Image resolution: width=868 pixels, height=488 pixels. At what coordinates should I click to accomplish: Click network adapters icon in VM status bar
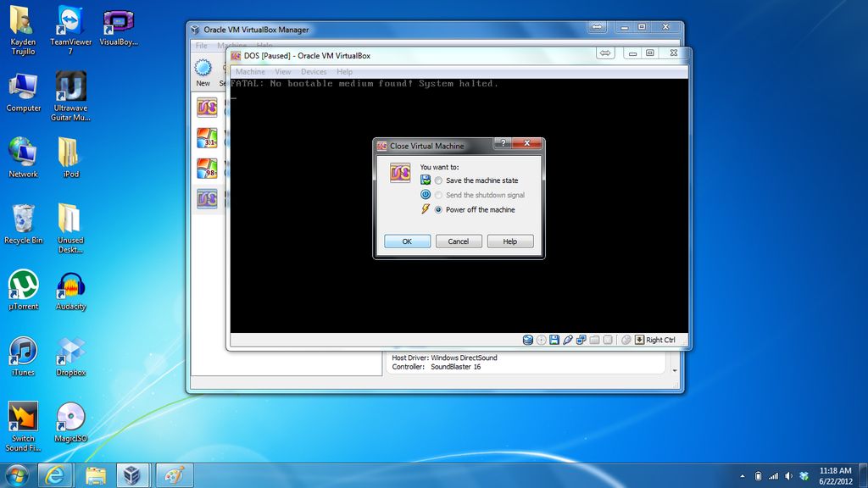point(581,340)
